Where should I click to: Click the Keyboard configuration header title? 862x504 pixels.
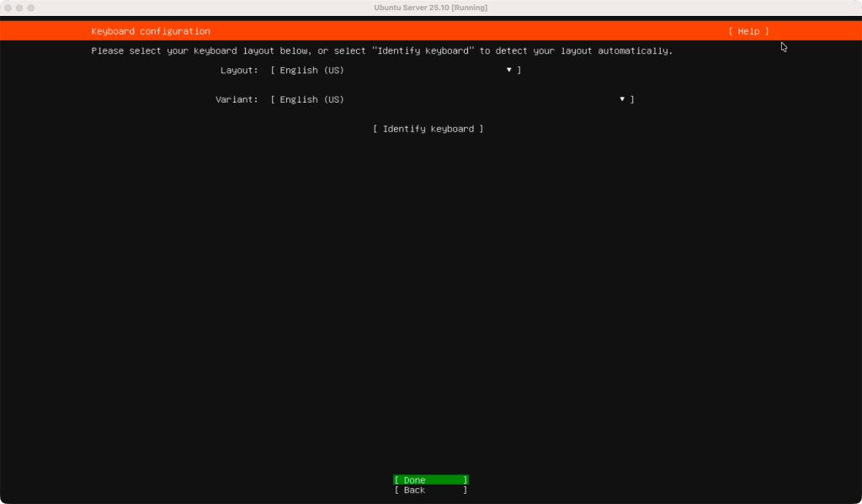click(151, 31)
